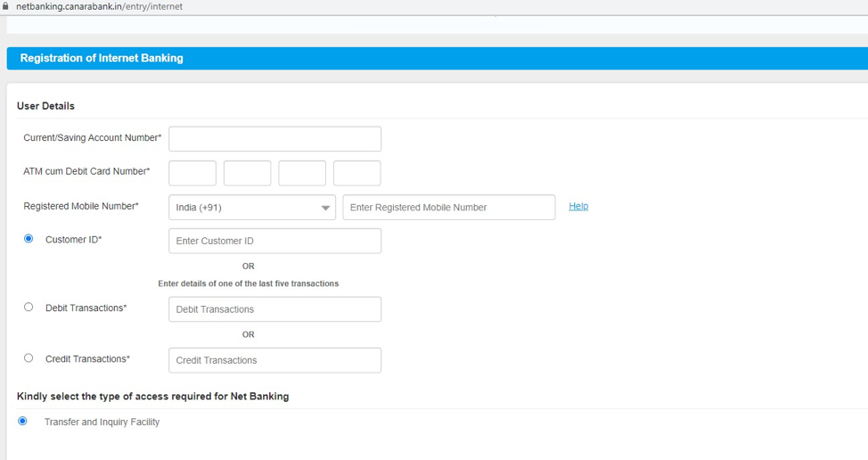
Task: Open the India (+91) country code dropdown
Action: (252, 208)
